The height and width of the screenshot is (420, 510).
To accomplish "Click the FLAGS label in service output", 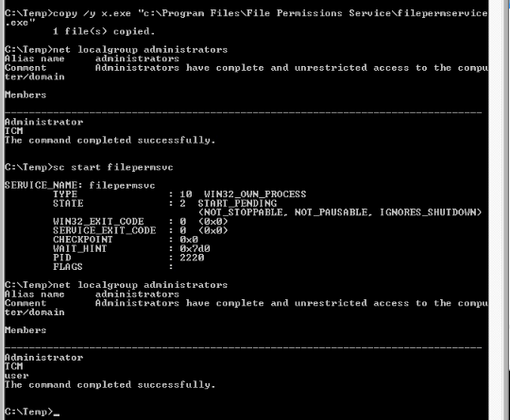I will (x=68, y=267).
